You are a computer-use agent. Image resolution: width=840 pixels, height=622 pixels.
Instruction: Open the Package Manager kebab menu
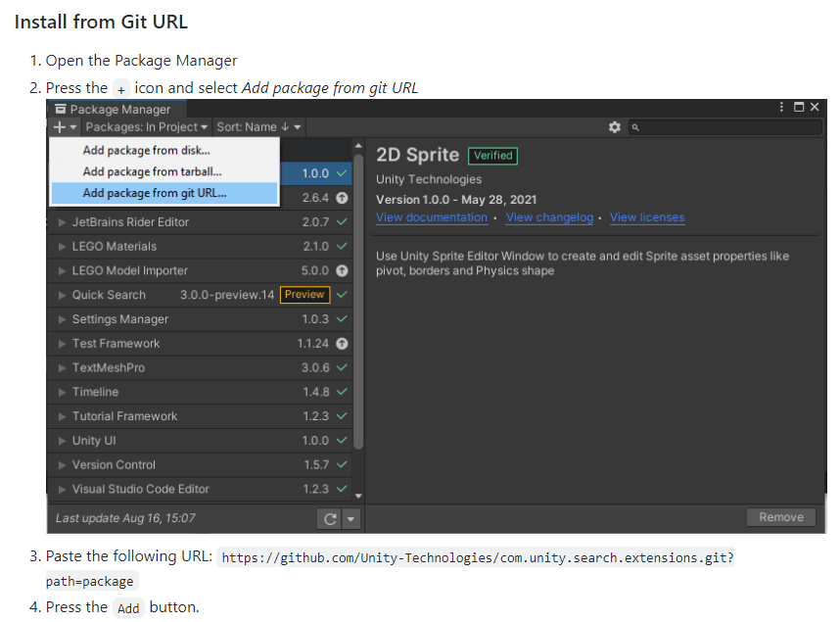click(x=781, y=107)
